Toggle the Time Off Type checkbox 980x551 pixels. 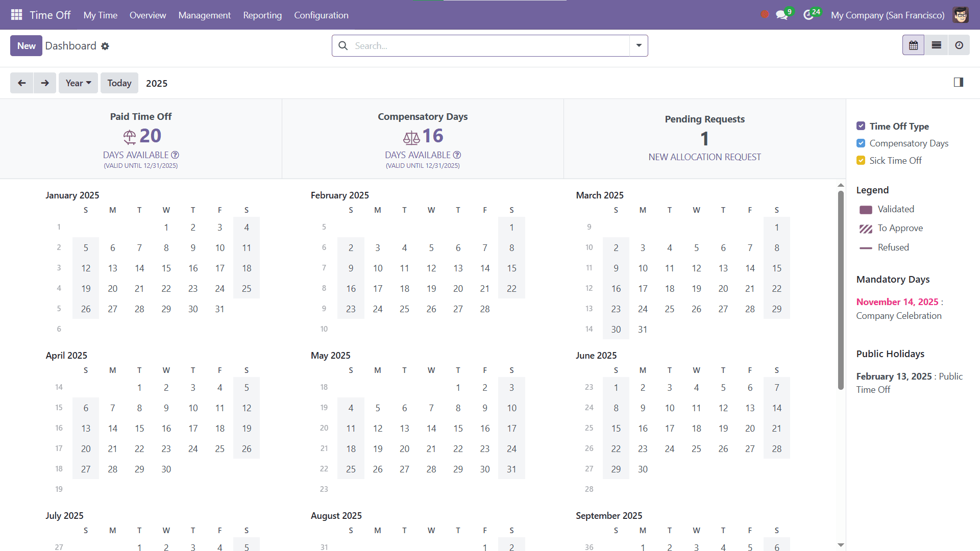coord(861,126)
